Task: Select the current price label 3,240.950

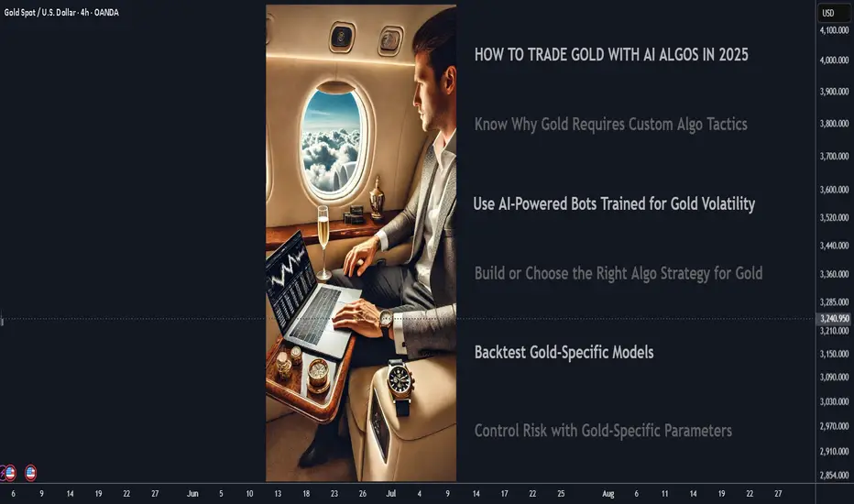Action: click(834, 318)
